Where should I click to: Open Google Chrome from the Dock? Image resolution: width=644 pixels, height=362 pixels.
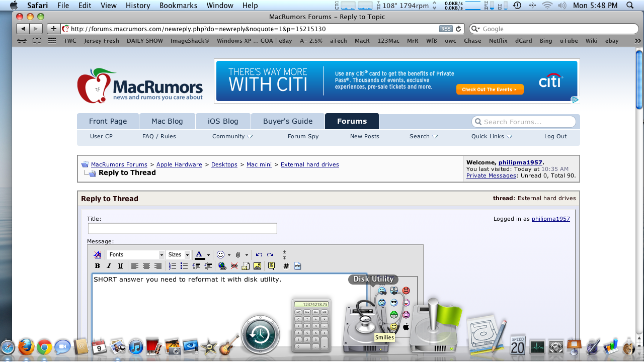tap(44, 347)
